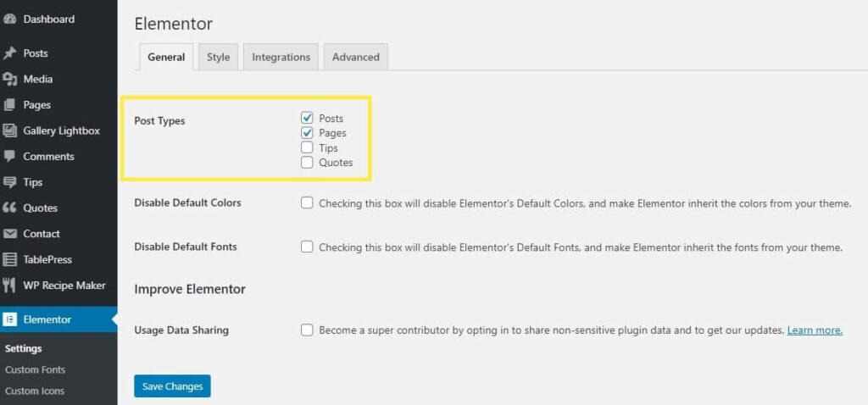
Task: Toggle the Usage Data Sharing checkbox
Action: click(307, 330)
